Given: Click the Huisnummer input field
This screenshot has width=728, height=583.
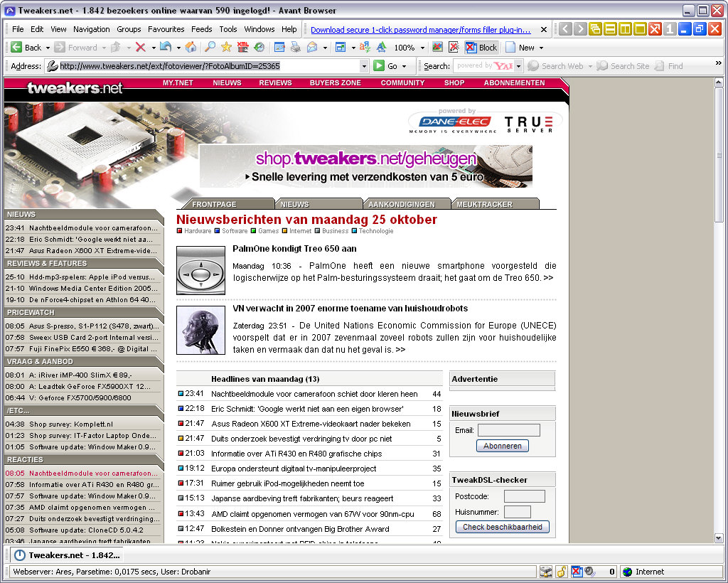Looking at the screenshot, I should pos(518,512).
